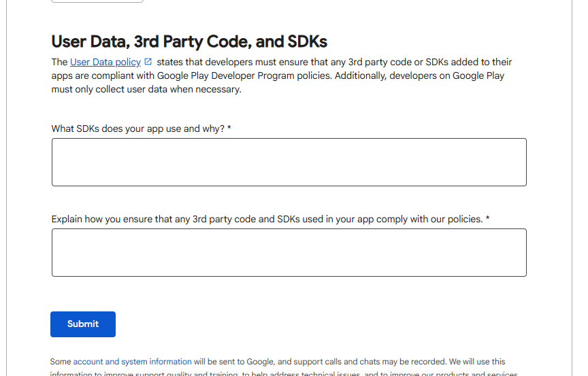Image resolution: width=588 pixels, height=376 pixels.
Task: Click the word 'Some' before the account information link
Action: tap(61, 362)
